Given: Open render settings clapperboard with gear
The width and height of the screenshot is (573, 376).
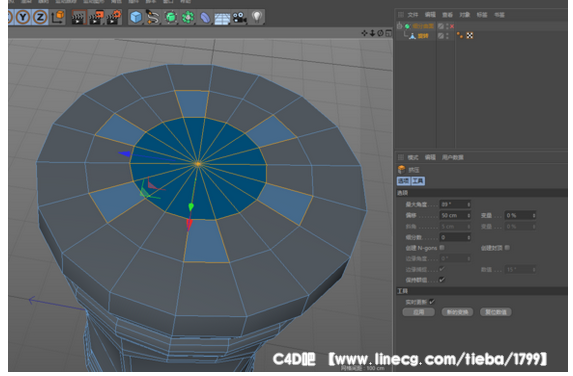Looking at the screenshot, I should click(114, 18).
